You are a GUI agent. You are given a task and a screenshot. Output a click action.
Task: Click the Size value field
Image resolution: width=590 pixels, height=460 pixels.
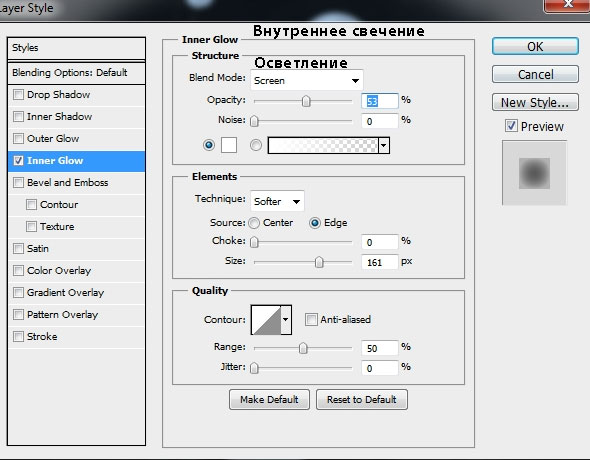pyautogui.click(x=380, y=262)
